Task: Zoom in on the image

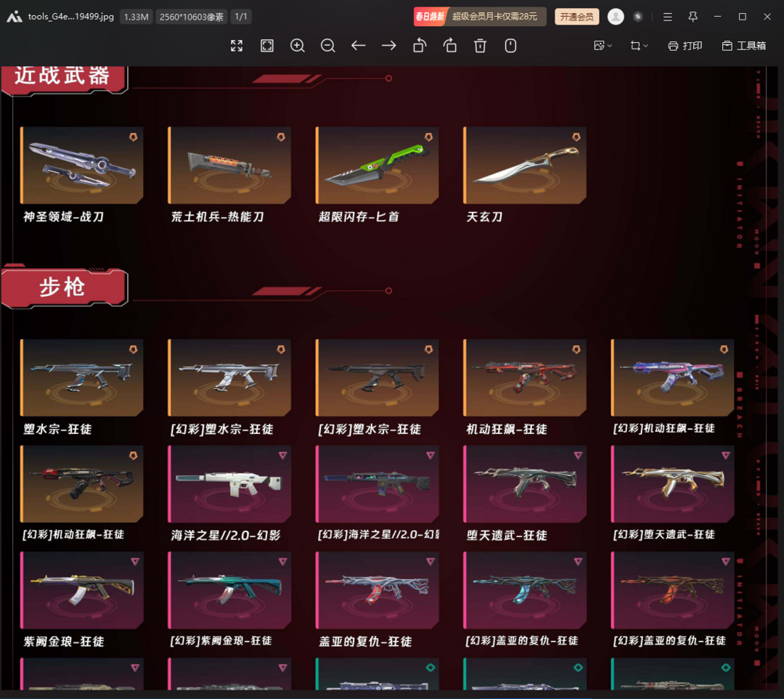Action: [x=298, y=46]
